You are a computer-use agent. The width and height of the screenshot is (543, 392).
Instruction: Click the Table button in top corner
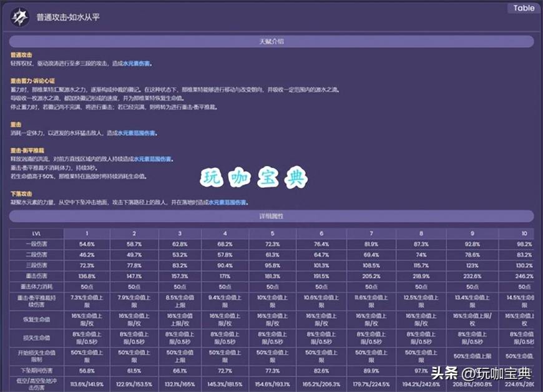pyautogui.click(x=524, y=8)
